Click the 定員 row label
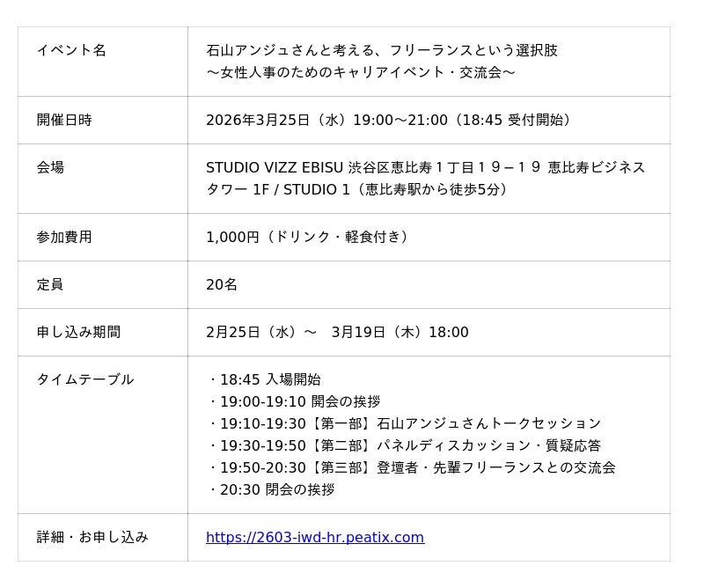Image resolution: width=704 pixels, height=588 pixels. point(50,285)
